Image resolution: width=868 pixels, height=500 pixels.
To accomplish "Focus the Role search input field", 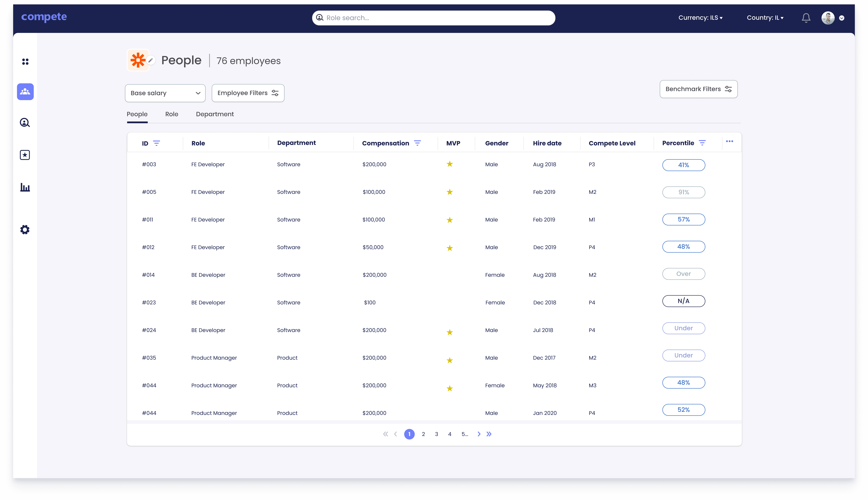I will tap(433, 18).
